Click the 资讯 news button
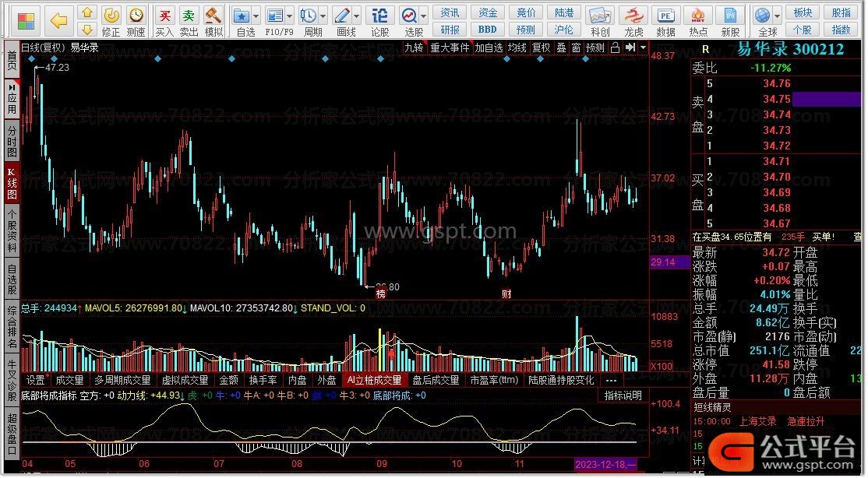The width and height of the screenshot is (868, 478). pos(450,12)
